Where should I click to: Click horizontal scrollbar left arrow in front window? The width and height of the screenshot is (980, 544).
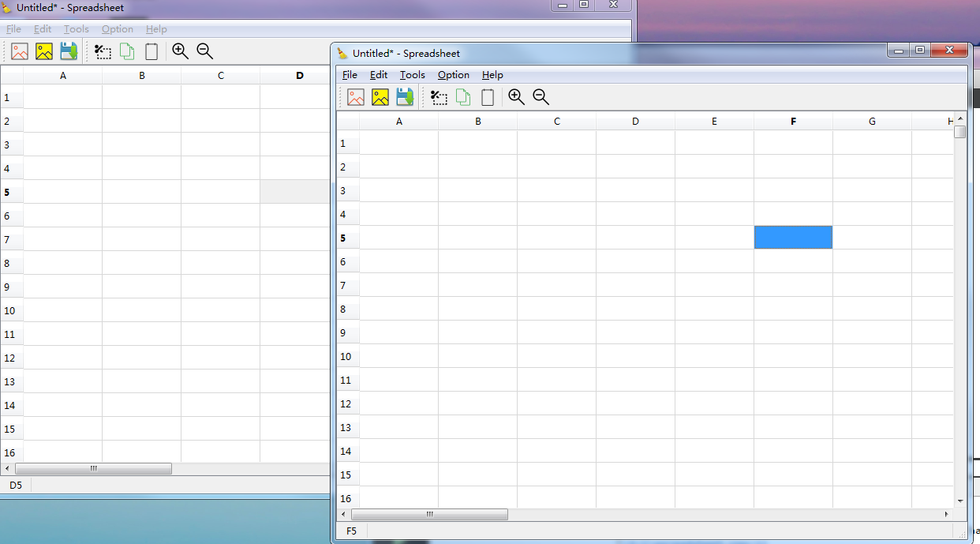tap(344, 514)
